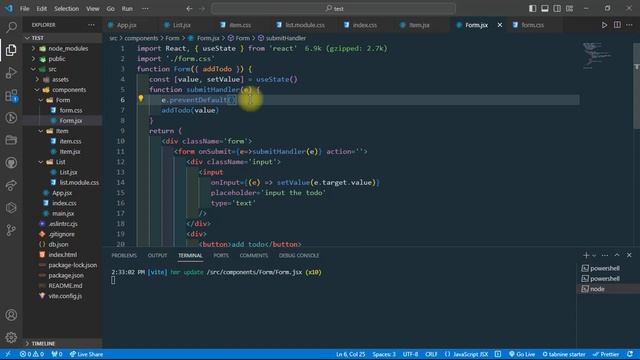
Task: Open Explorer Views and More Actions ellipsis
Action: [91, 25]
